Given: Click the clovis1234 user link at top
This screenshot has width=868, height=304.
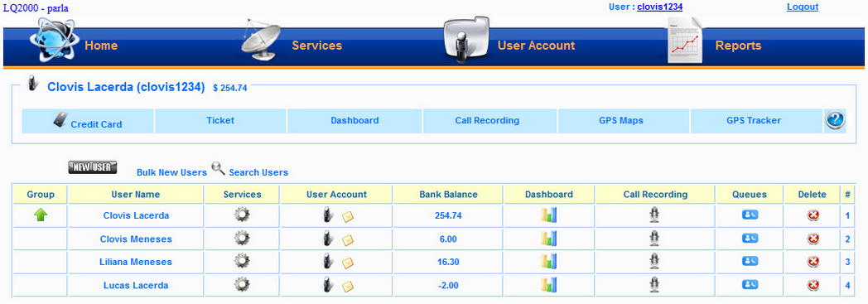Looking at the screenshot, I should [x=659, y=7].
